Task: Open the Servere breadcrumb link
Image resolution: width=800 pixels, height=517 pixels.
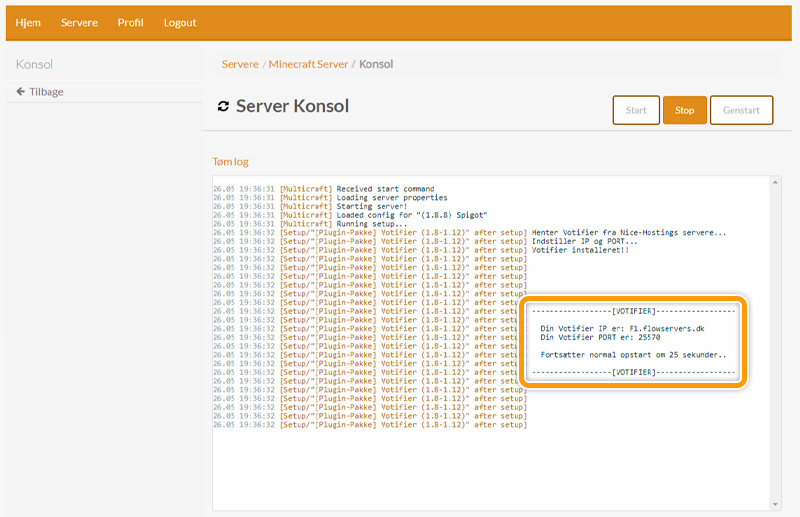Action: [240, 64]
